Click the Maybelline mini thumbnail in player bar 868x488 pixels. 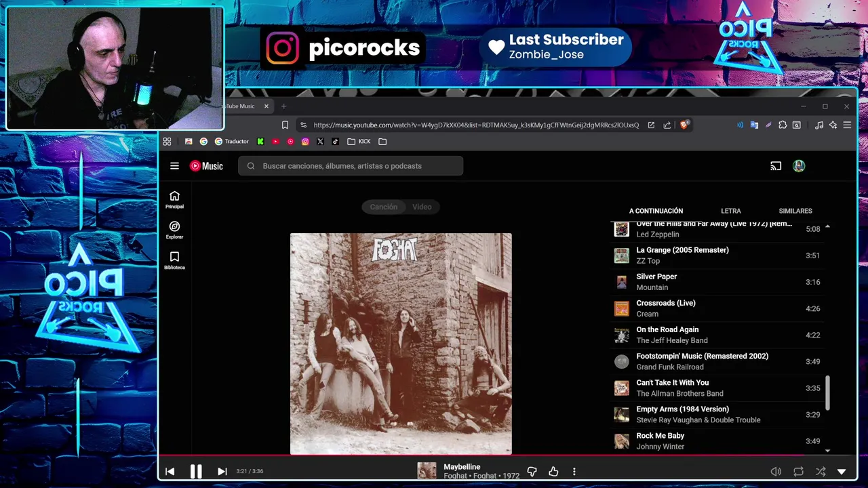tap(427, 471)
